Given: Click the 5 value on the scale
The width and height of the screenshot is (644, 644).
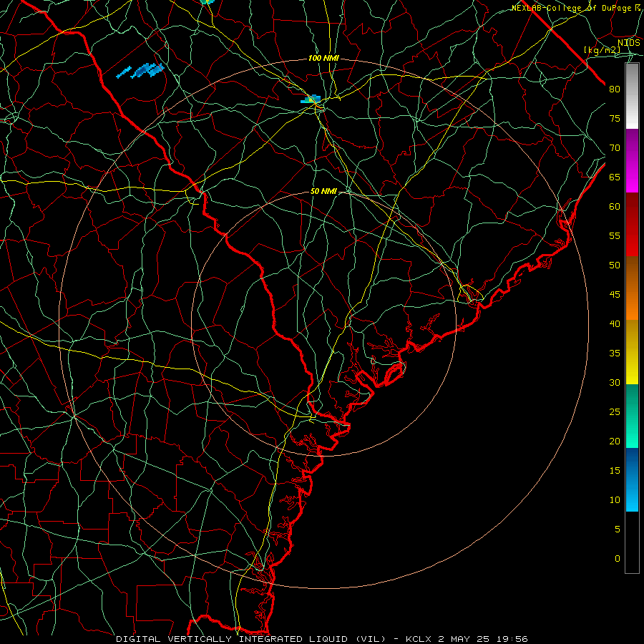Looking at the screenshot, I should point(617,530).
